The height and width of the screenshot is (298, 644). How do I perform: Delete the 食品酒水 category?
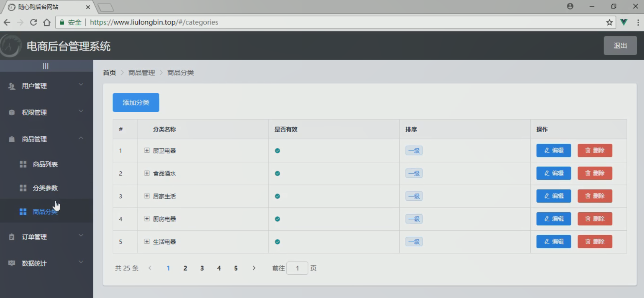595,173
